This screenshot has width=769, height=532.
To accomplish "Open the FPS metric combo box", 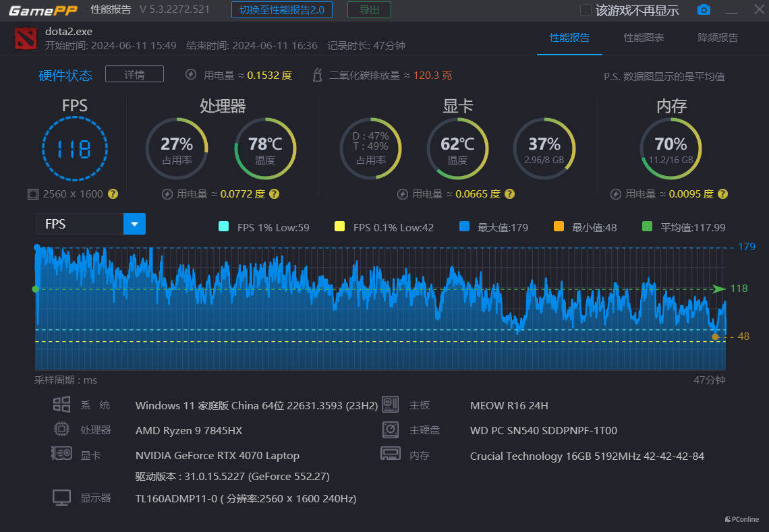I will tap(91, 224).
